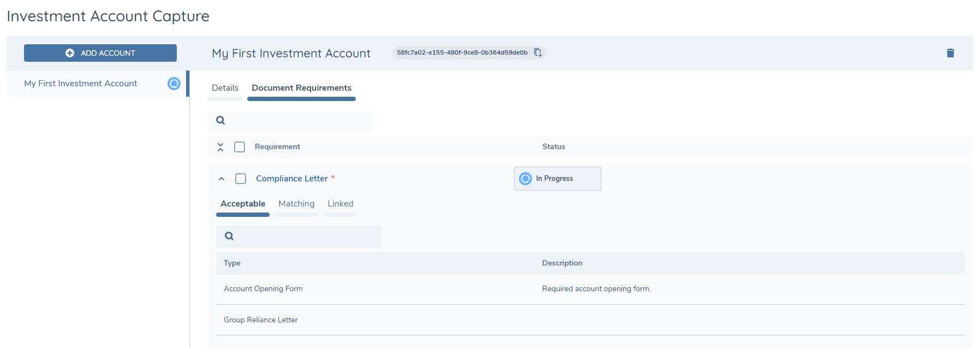Click plus icon on Add Account button
Viewport: 980px width, 348px height.
click(70, 53)
